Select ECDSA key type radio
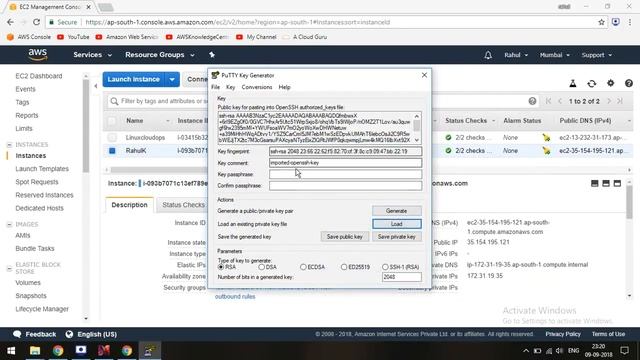The image size is (640, 360). coord(303,267)
